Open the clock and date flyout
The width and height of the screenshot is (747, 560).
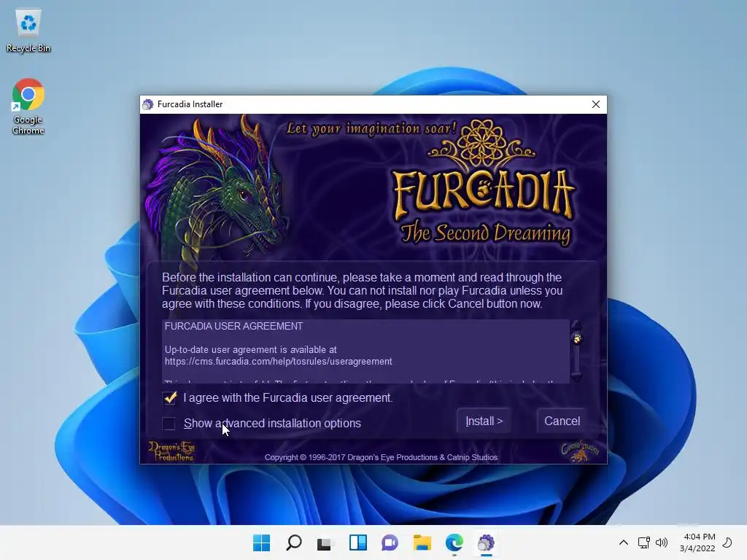697,542
